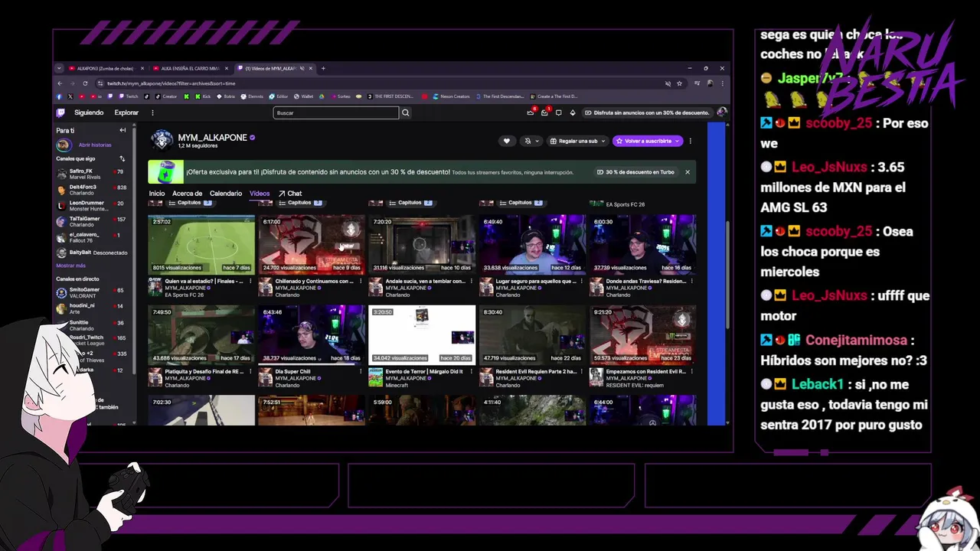Select the Videos channel tab
This screenshot has width=980, height=551.
[260, 194]
